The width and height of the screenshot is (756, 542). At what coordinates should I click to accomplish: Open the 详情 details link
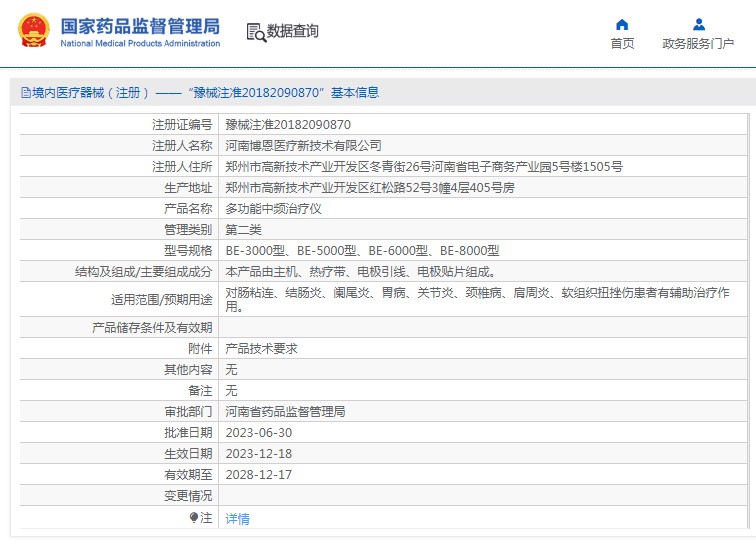pyautogui.click(x=237, y=519)
